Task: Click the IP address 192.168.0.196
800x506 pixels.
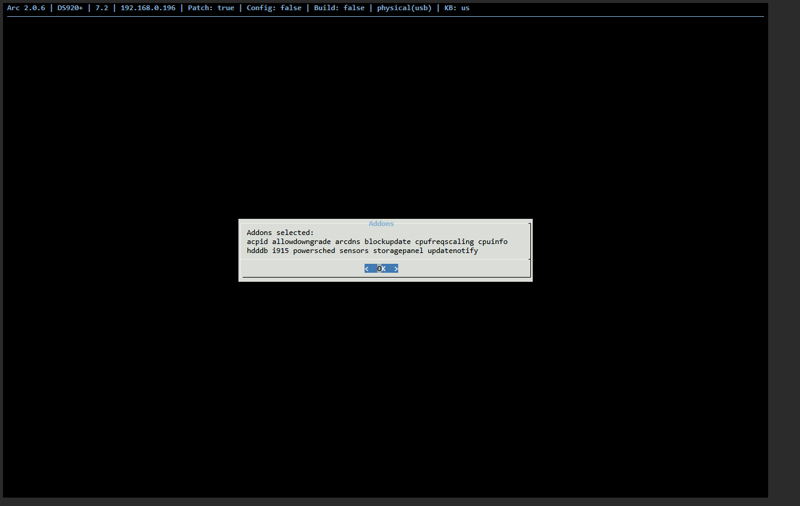Action: click(x=148, y=8)
